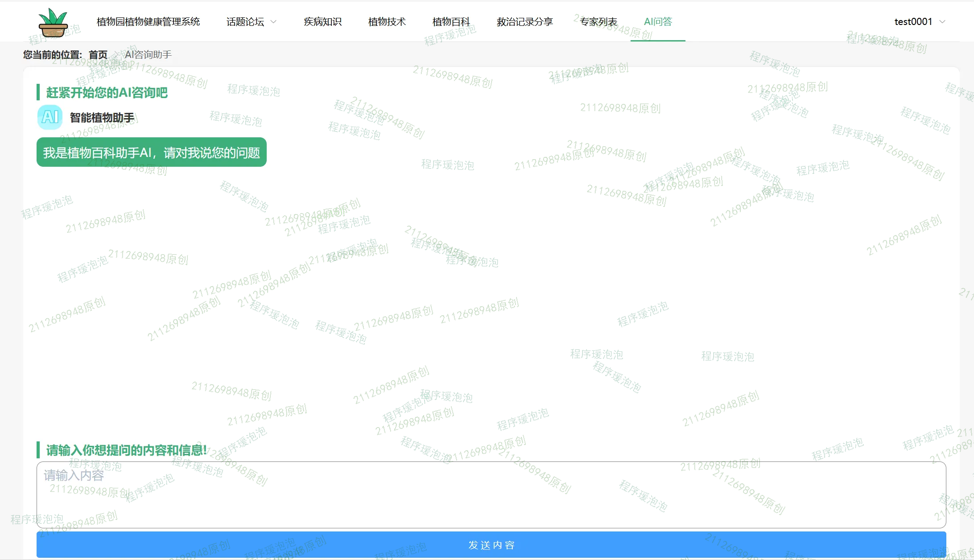View the 专家列表 page
The height and width of the screenshot is (560, 974).
click(x=598, y=22)
